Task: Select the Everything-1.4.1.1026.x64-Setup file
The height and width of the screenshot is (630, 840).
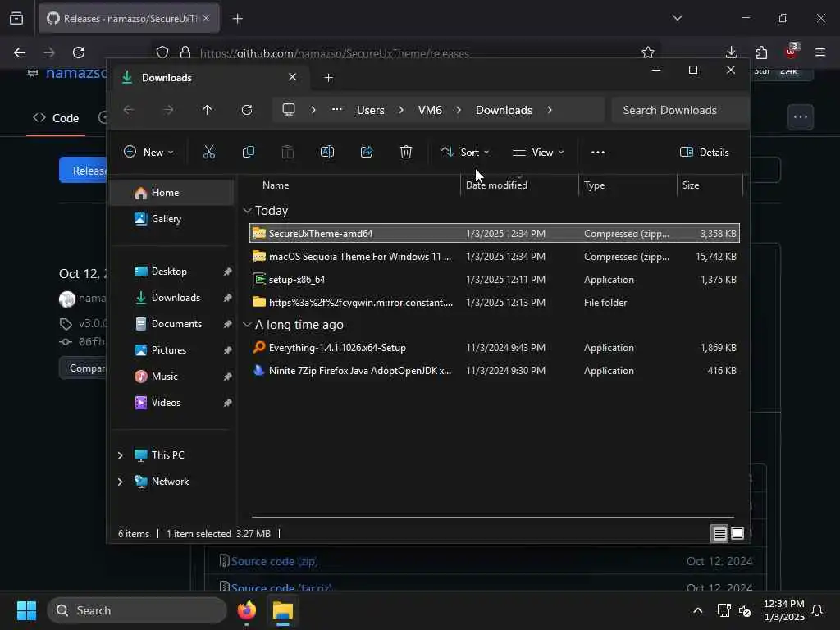Action: [x=495, y=348]
